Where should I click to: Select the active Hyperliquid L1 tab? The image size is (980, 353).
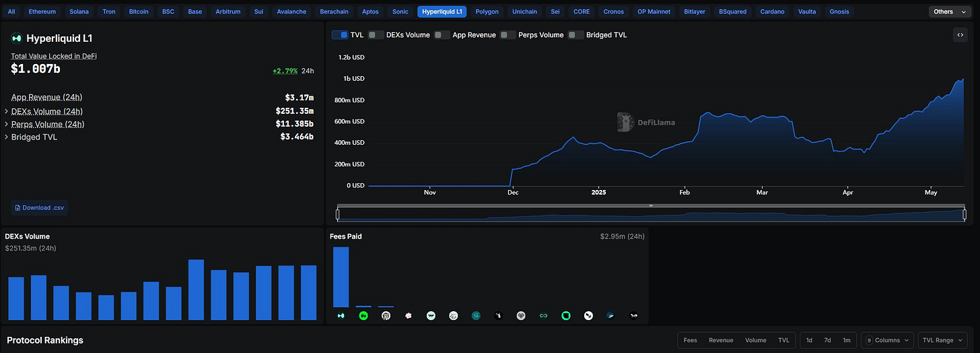tap(442, 11)
